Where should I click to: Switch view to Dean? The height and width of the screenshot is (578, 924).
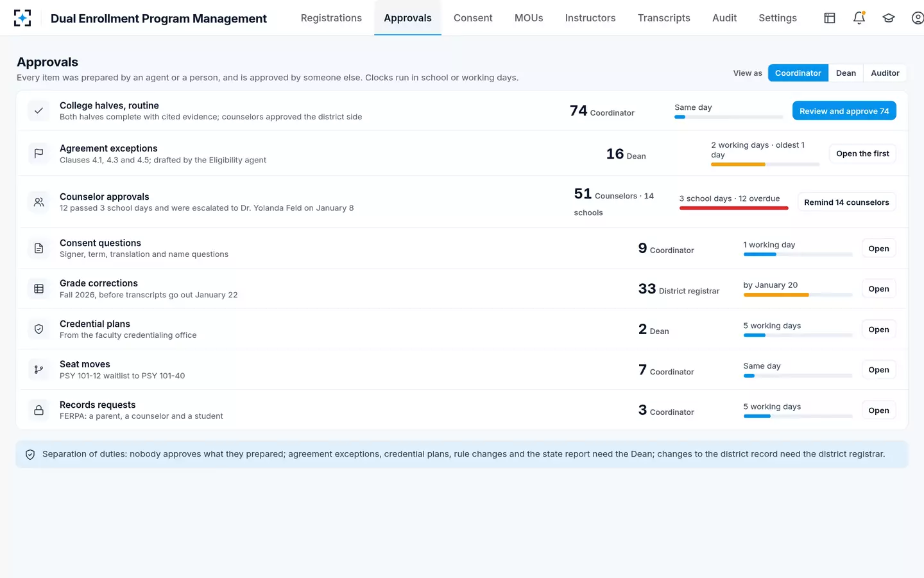click(x=846, y=73)
